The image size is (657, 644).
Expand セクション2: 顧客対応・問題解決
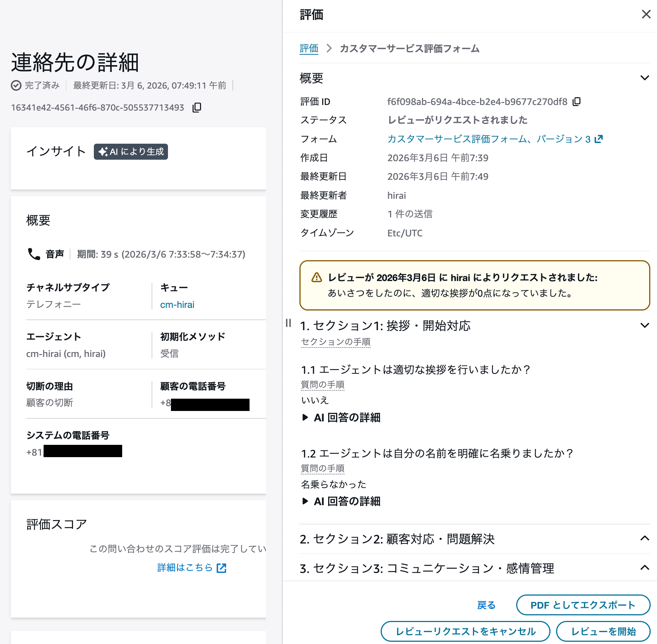(645, 539)
